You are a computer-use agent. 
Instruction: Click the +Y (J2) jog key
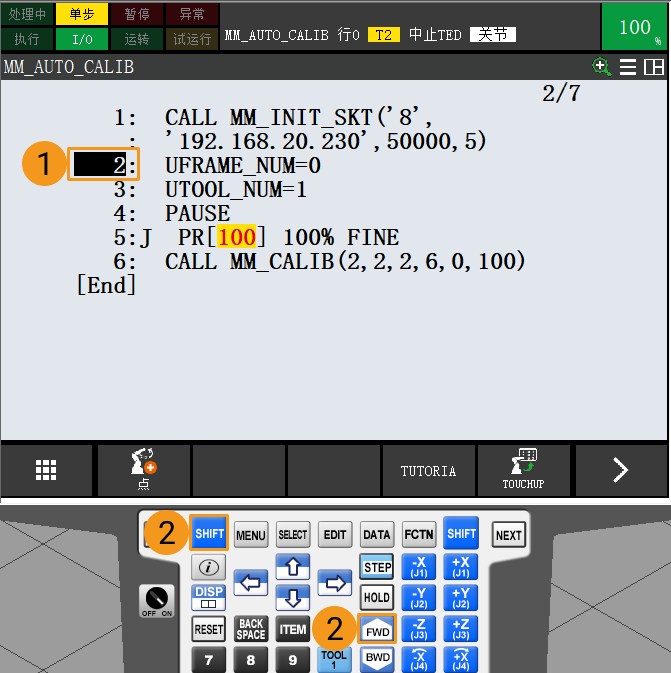(461, 597)
